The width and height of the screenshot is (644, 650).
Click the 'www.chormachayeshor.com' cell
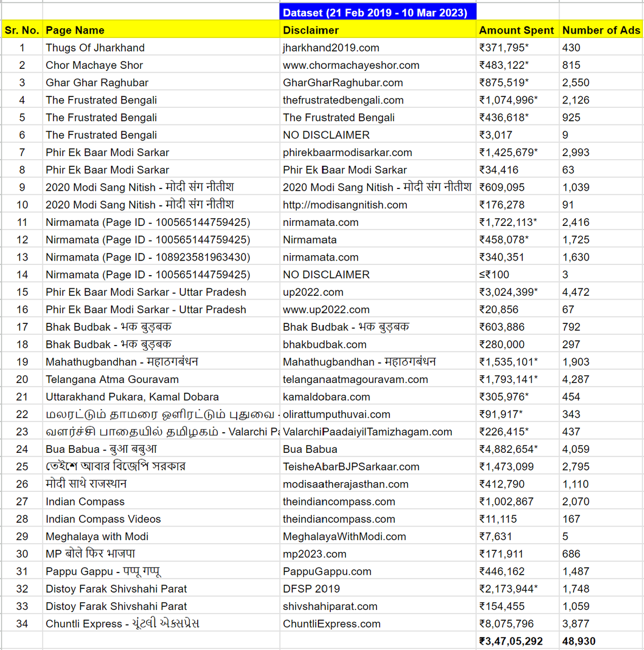(x=378, y=65)
